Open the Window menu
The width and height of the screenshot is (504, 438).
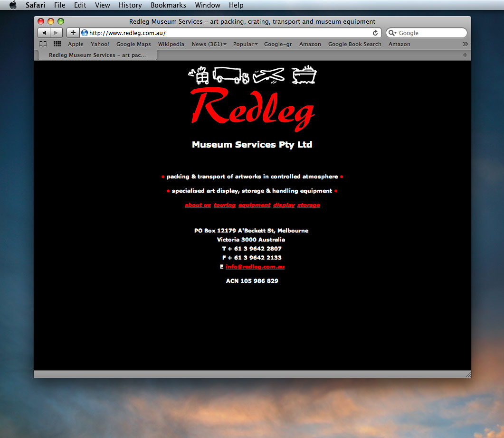208,5
